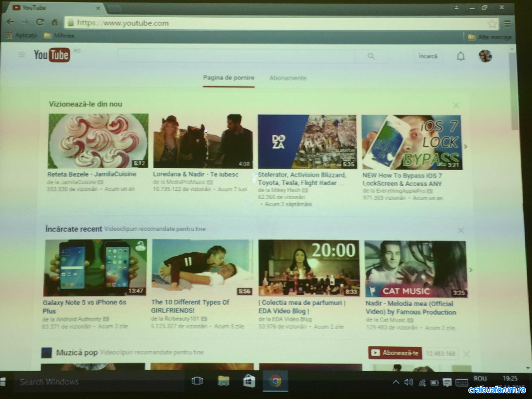Open the Mihnea bookmarks folder

pos(59,36)
